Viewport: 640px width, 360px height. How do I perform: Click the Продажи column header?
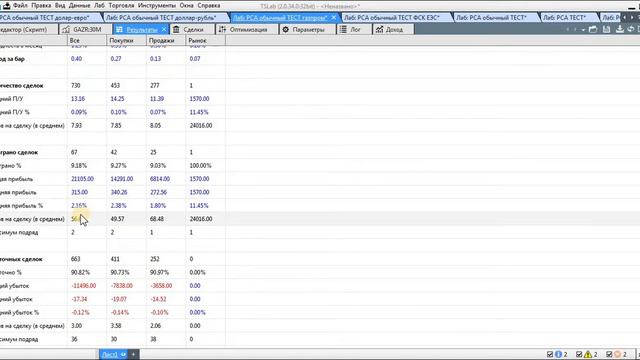pyautogui.click(x=166, y=40)
